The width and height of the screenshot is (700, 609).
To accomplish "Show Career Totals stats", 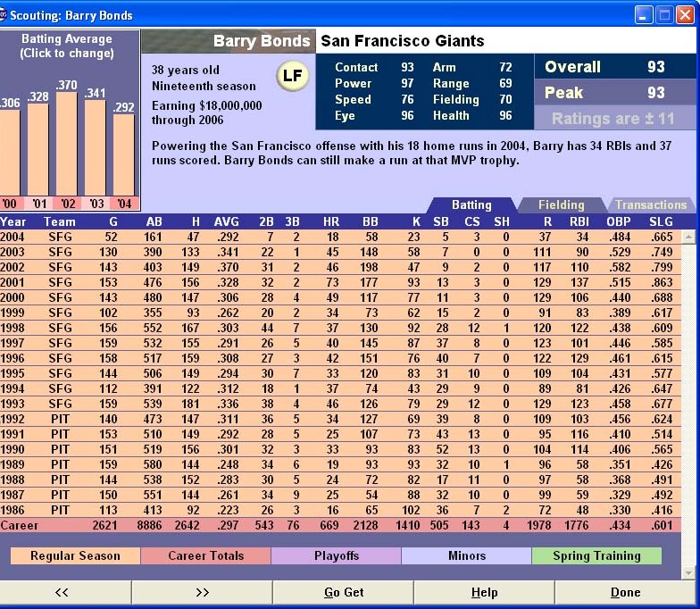I will click(205, 555).
